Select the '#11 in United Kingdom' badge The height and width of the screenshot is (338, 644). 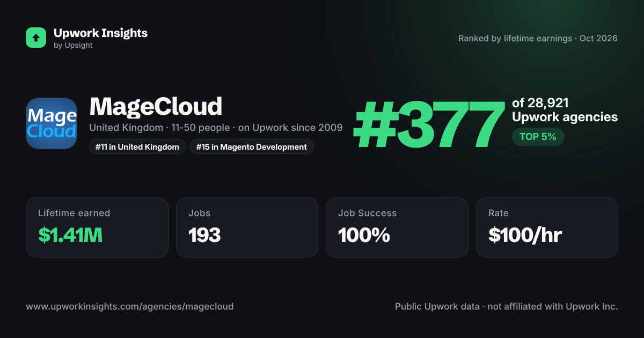click(137, 146)
